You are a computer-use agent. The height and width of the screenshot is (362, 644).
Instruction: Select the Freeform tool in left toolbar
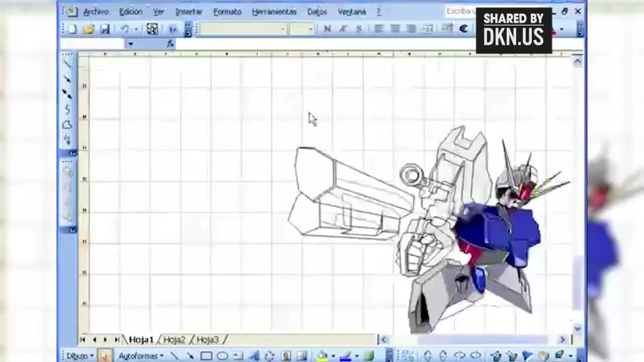point(67,125)
